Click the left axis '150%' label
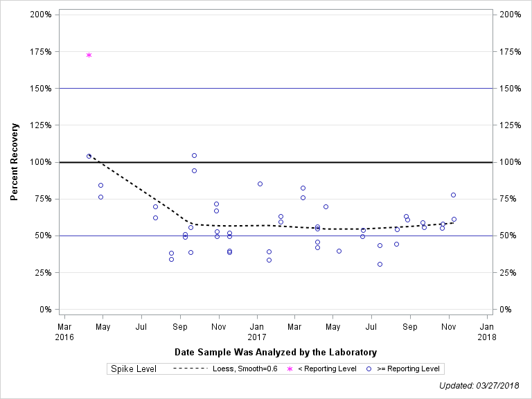Viewport: 532px width, 399px height. [x=41, y=89]
